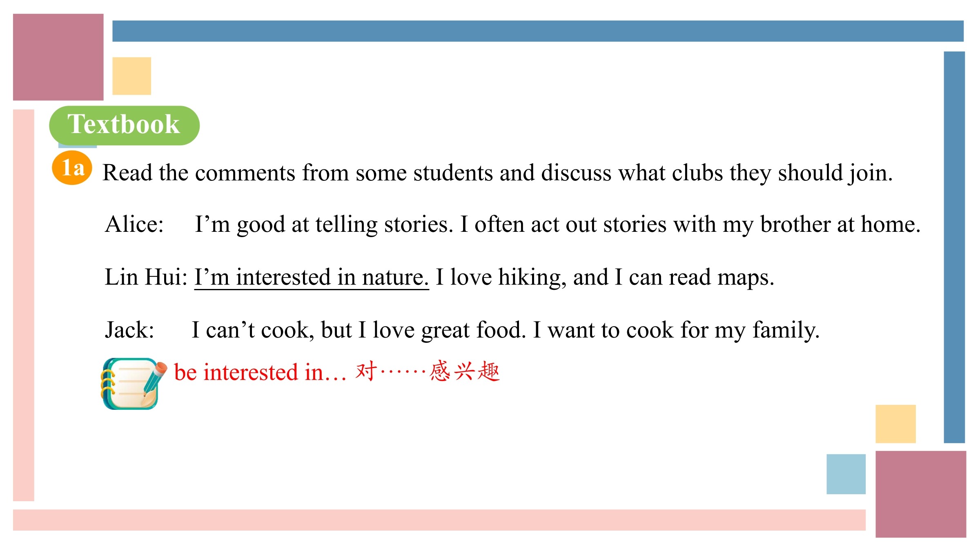Select the small yellow square near top left

pyautogui.click(x=132, y=76)
